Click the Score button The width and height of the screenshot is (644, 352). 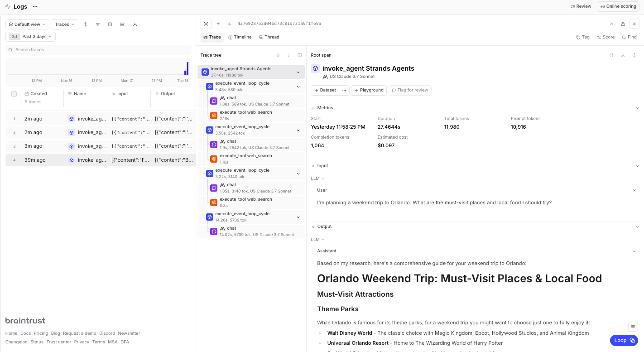coord(606,37)
